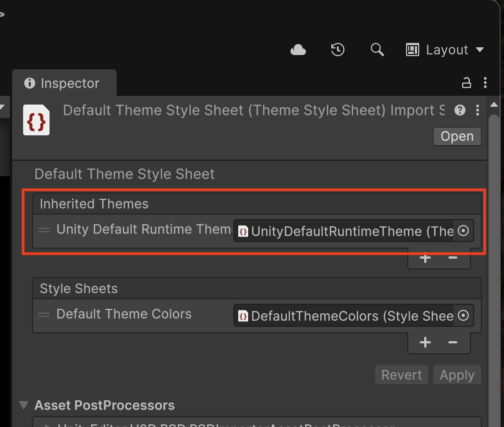Viewport: 504px width, 427px height.
Task: Open object picker for DefaultThemeColors field
Action: pos(463,316)
